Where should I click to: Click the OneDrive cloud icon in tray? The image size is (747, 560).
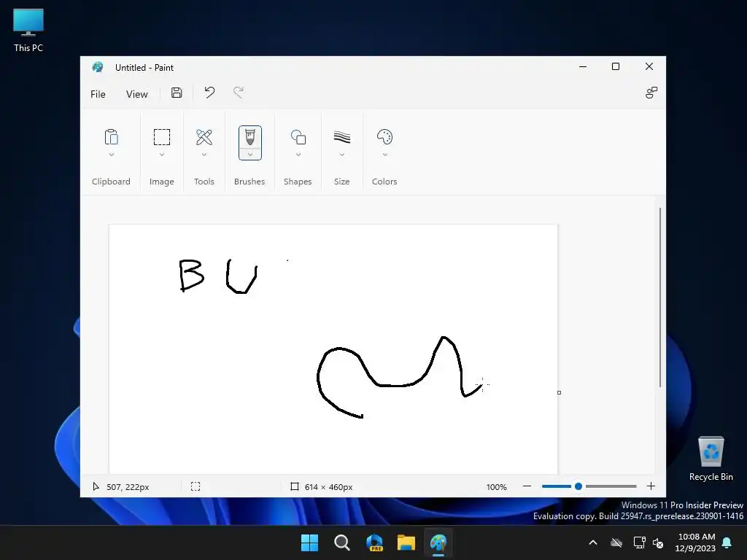click(x=616, y=542)
